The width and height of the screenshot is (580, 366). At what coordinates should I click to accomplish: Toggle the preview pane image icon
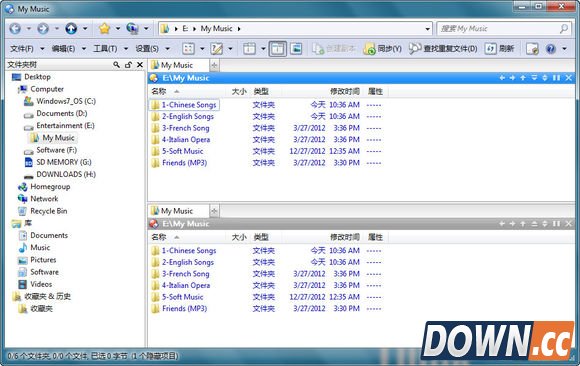tap(296, 48)
